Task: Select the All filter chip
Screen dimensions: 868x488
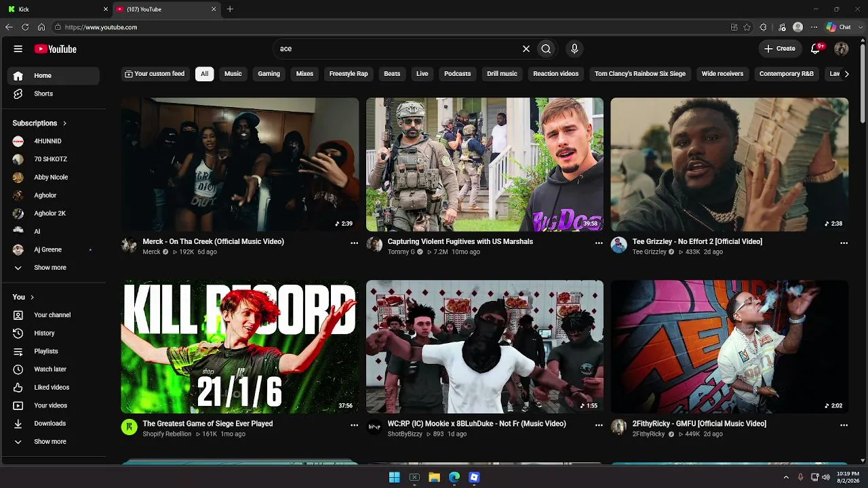Action: [204, 74]
